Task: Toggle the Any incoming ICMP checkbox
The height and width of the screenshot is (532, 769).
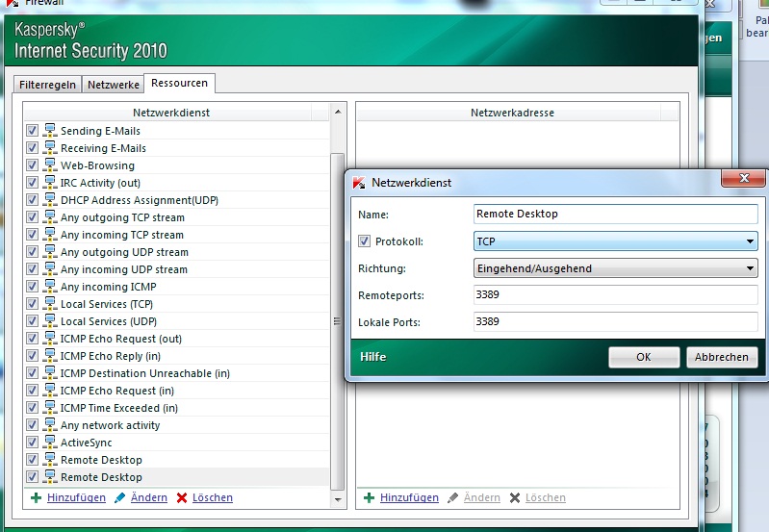Action: 32,287
